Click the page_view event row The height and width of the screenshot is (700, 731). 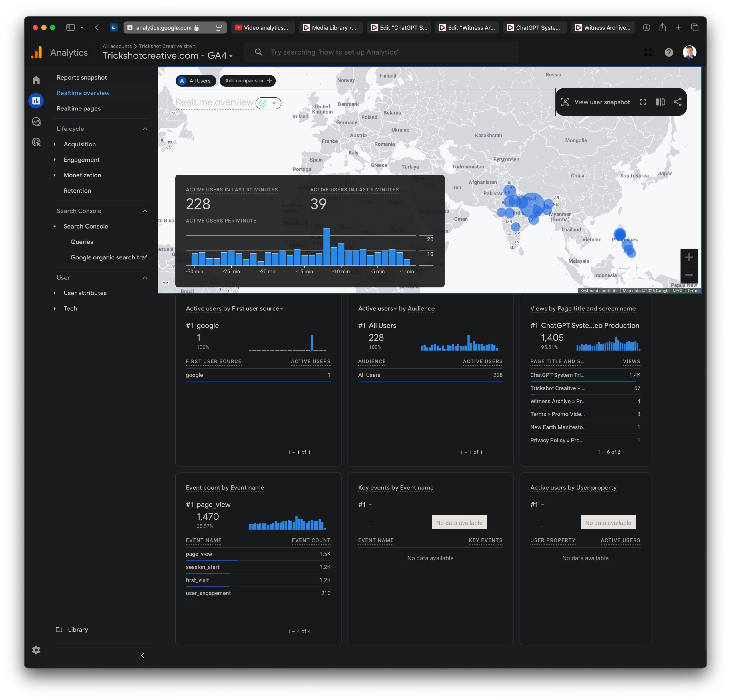[x=258, y=554]
